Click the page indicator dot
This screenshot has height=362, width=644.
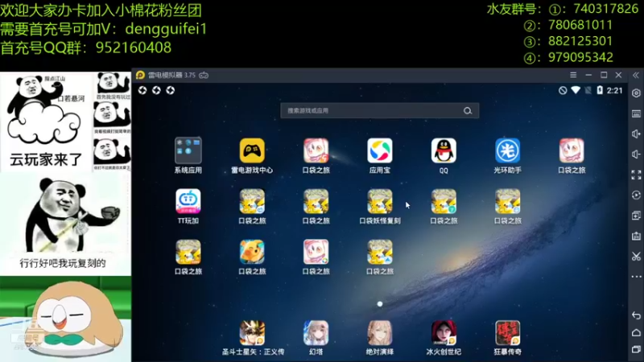[x=379, y=304]
